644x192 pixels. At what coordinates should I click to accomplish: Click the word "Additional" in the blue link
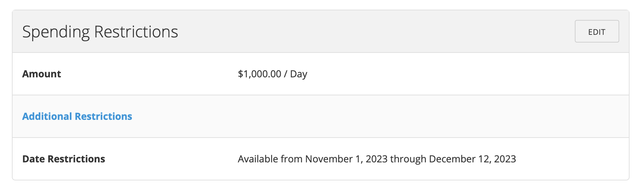47,116
